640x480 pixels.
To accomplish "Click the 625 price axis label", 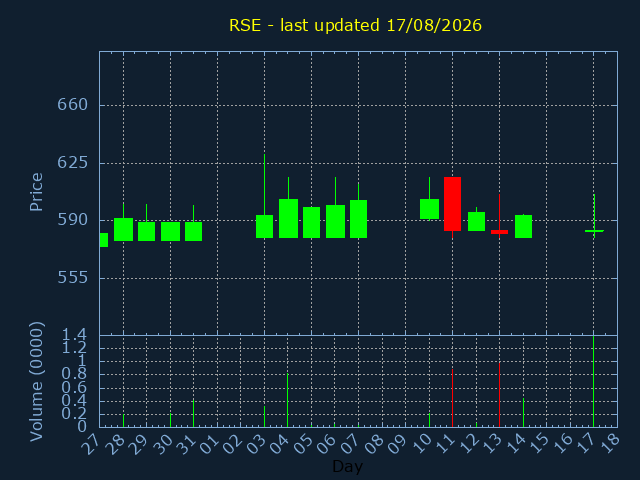I will point(73,162).
